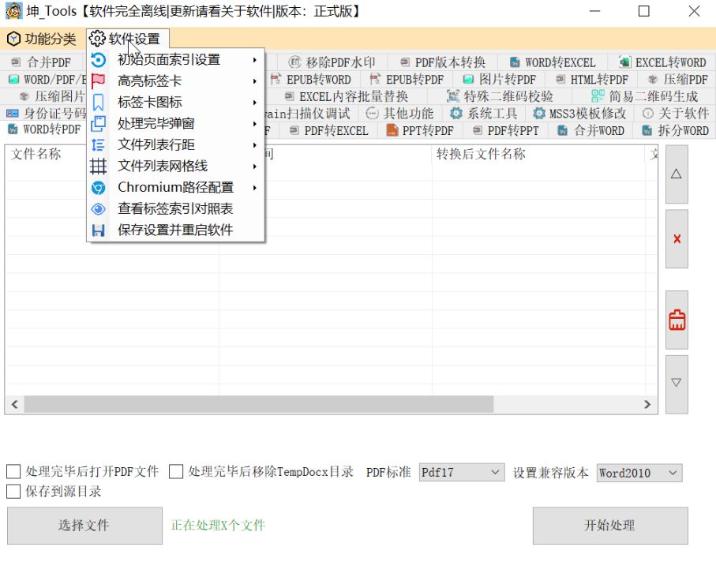This screenshot has width=716, height=588.
Task: Tick the 保存到源目录 checkbox
Action: point(13,491)
